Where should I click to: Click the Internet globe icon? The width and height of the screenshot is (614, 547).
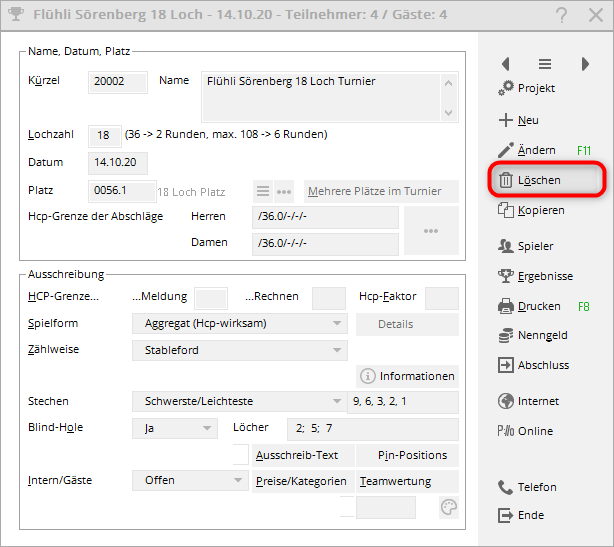[x=506, y=401]
